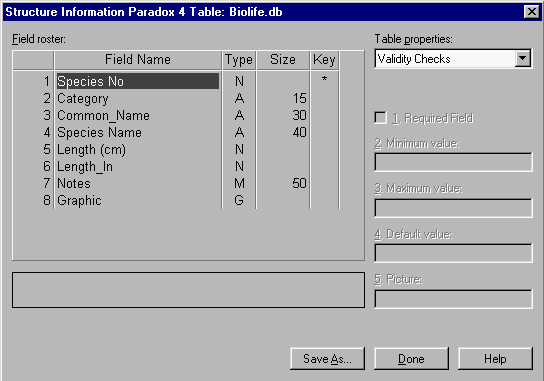Click size 40 of Species Name field
This screenshot has height=381, width=544.
point(299,132)
